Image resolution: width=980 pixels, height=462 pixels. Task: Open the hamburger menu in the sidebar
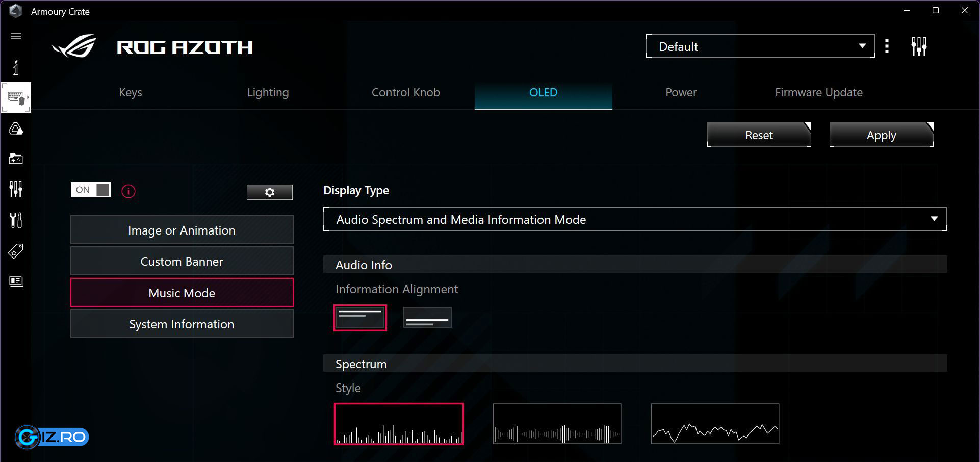coord(16,36)
